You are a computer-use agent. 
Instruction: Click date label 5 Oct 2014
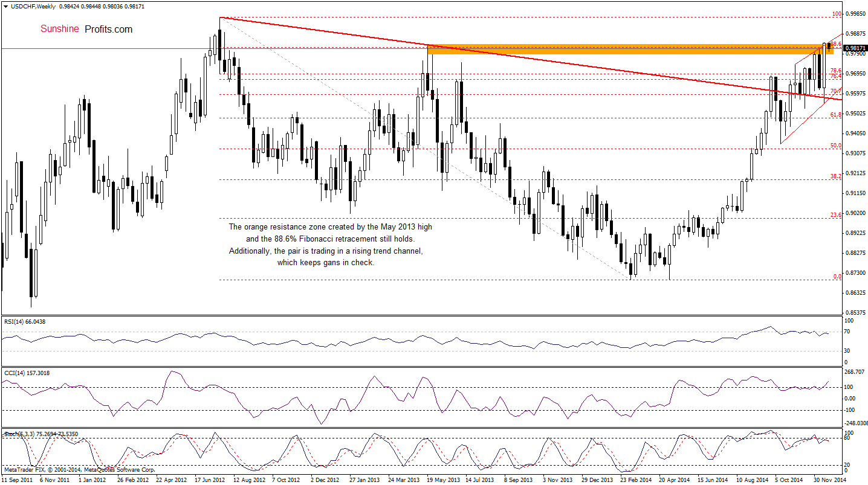coord(789,480)
